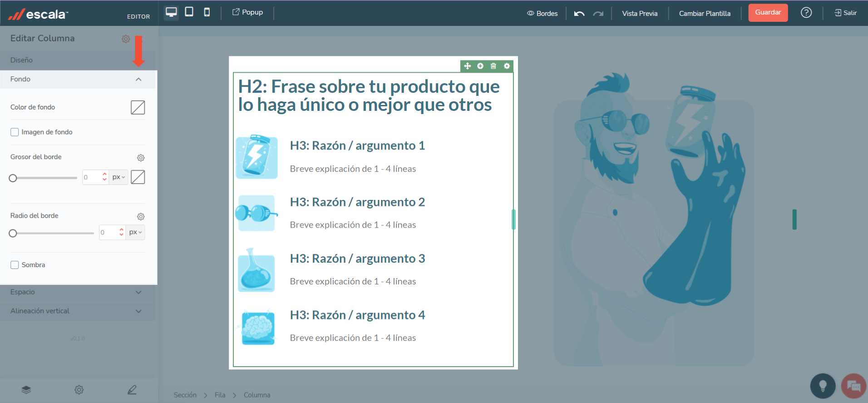
Task: Click the Columna breadcrumb
Action: pyautogui.click(x=257, y=395)
